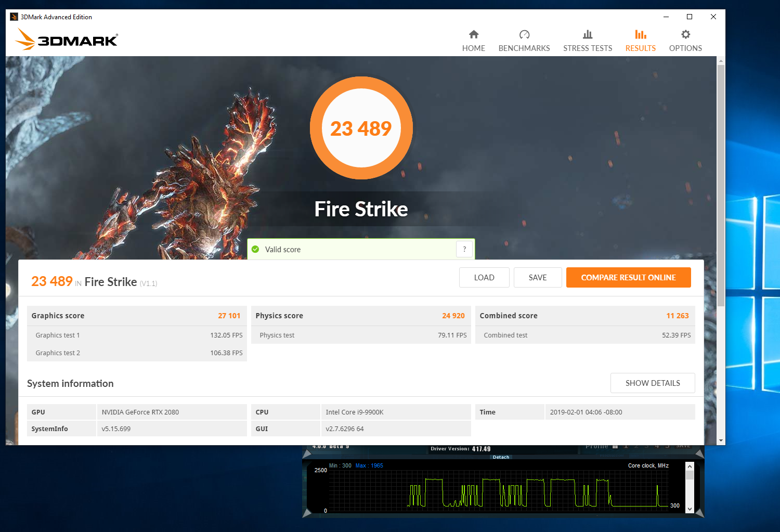
Task: Click the LOAD result button
Action: [484, 277]
